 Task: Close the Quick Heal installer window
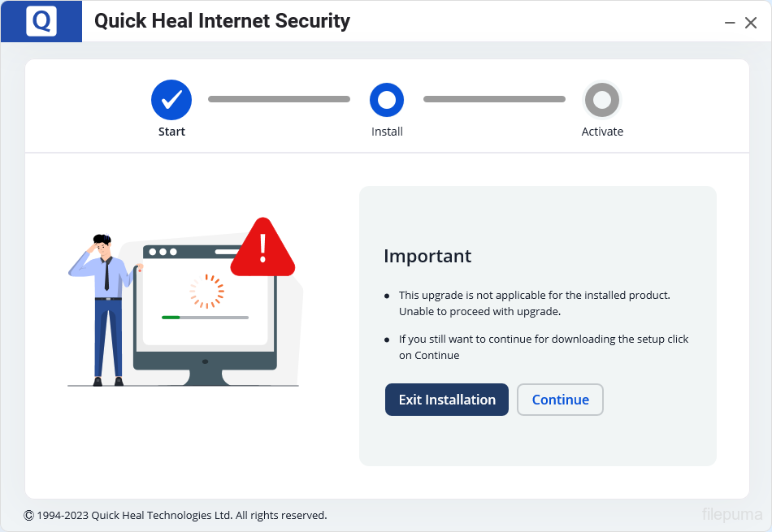point(751,23)
